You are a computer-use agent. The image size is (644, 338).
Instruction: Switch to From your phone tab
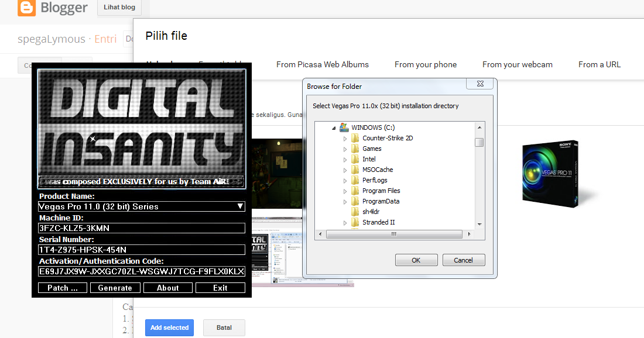[426, 64]
